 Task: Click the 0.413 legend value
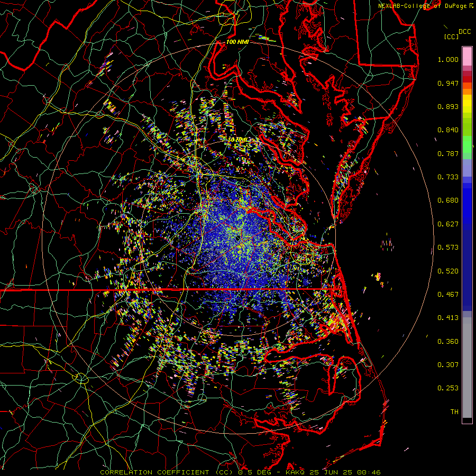448,318
